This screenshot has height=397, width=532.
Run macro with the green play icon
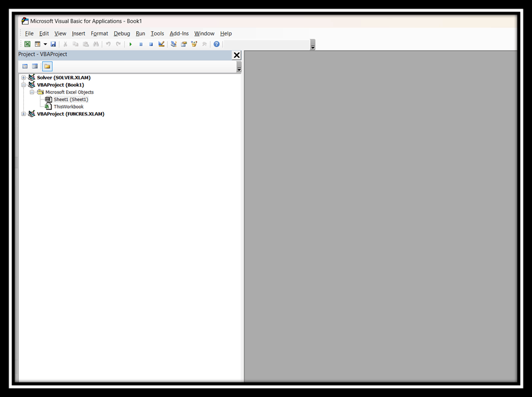pos(131,44)
